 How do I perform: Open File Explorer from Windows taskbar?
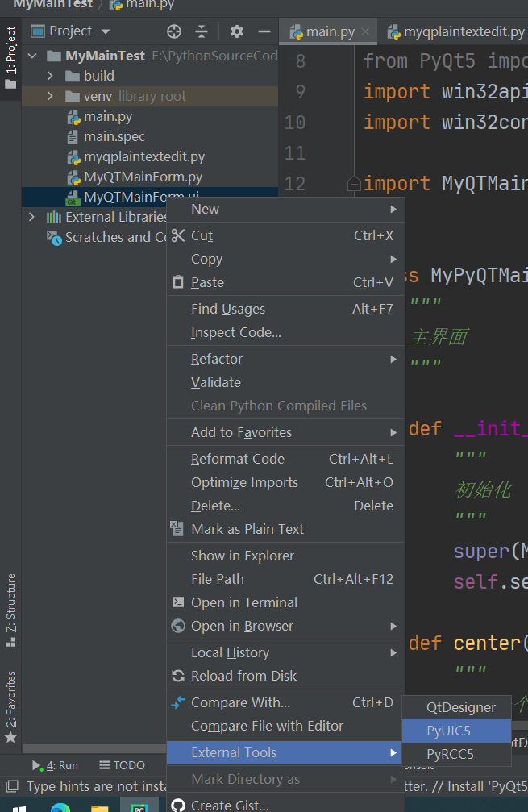99,807
